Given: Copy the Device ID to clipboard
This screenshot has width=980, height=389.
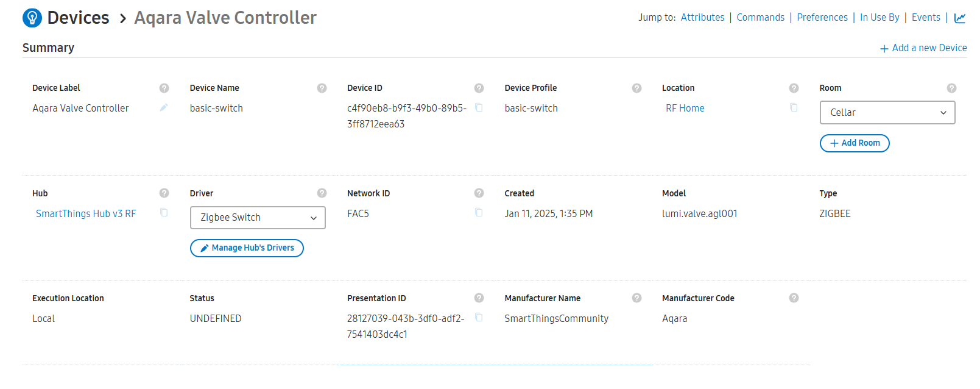Looking at the screenshot, I should (x=479, y=108).
